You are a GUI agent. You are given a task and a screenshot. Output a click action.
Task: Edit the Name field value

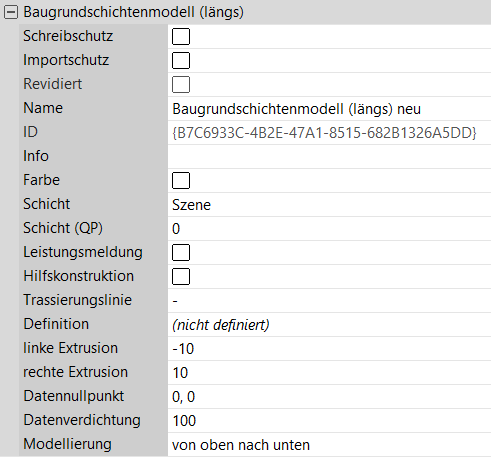pyautogui.click(x=329, y=109)
